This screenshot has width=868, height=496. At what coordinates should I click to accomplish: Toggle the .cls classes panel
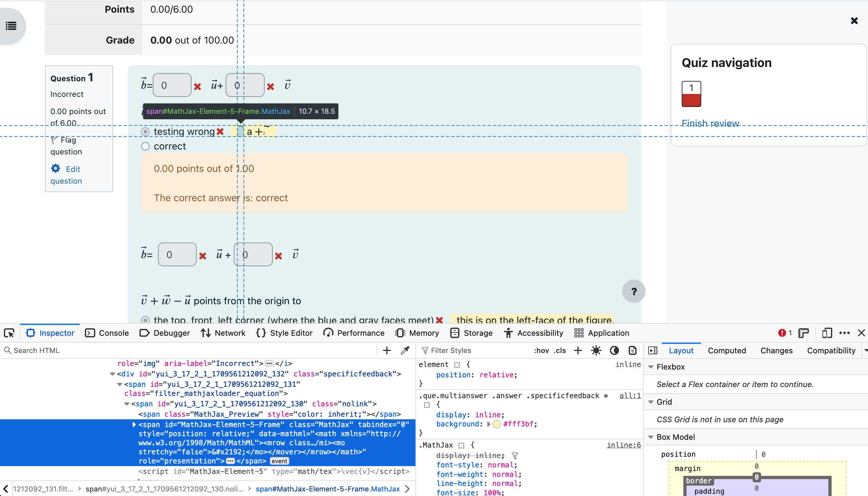tap(560, 350)
